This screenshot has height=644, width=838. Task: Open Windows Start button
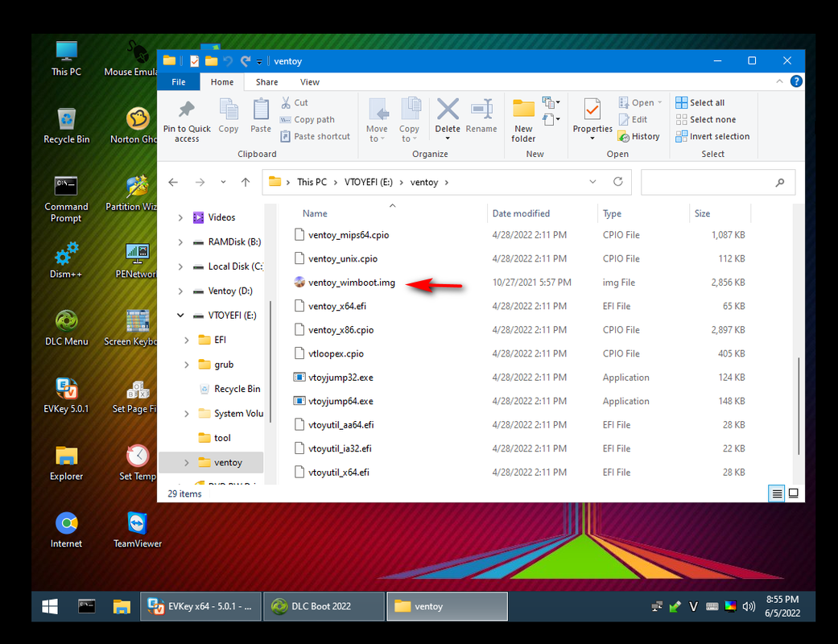click(50, 607)
